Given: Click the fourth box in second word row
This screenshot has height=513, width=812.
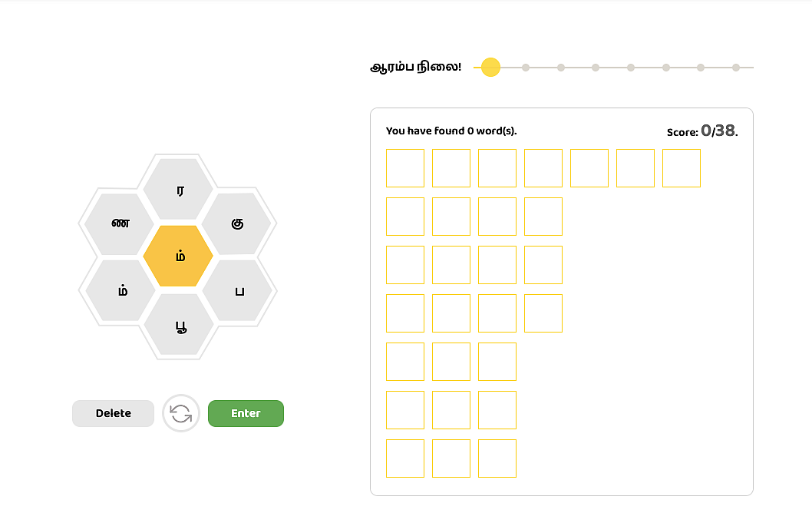Looking at the screenshot, I should tap(543, 217).
